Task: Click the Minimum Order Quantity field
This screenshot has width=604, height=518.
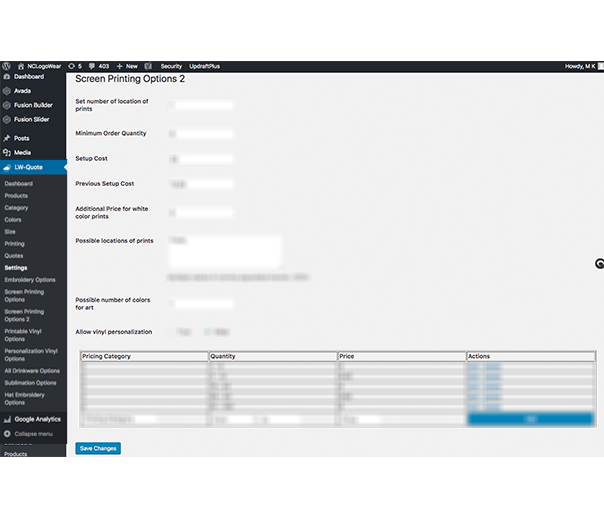Action: 201,133
